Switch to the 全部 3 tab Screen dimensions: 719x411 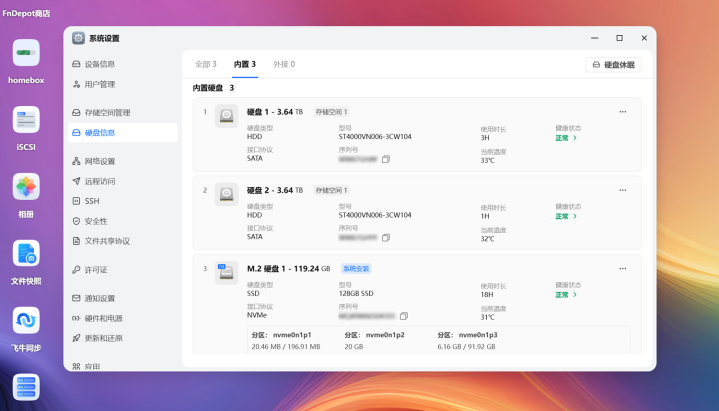(205, 64)
